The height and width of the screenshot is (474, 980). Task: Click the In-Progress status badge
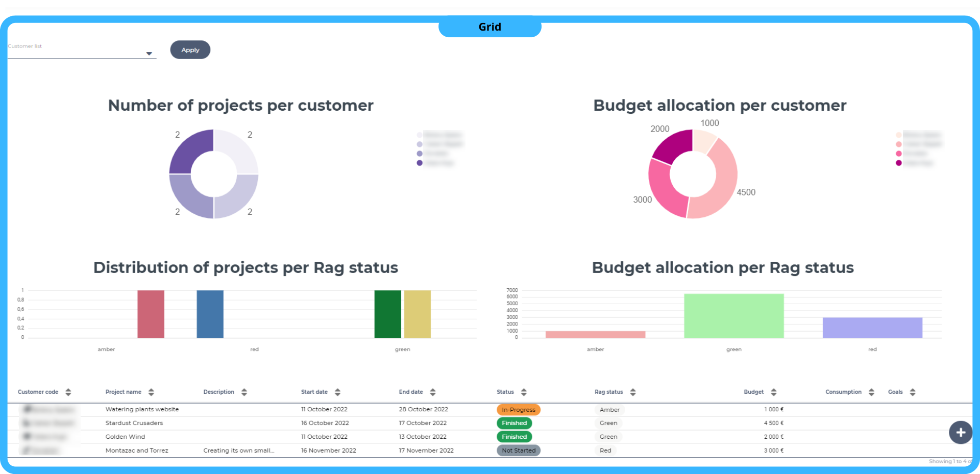click(x=518, y=410)
